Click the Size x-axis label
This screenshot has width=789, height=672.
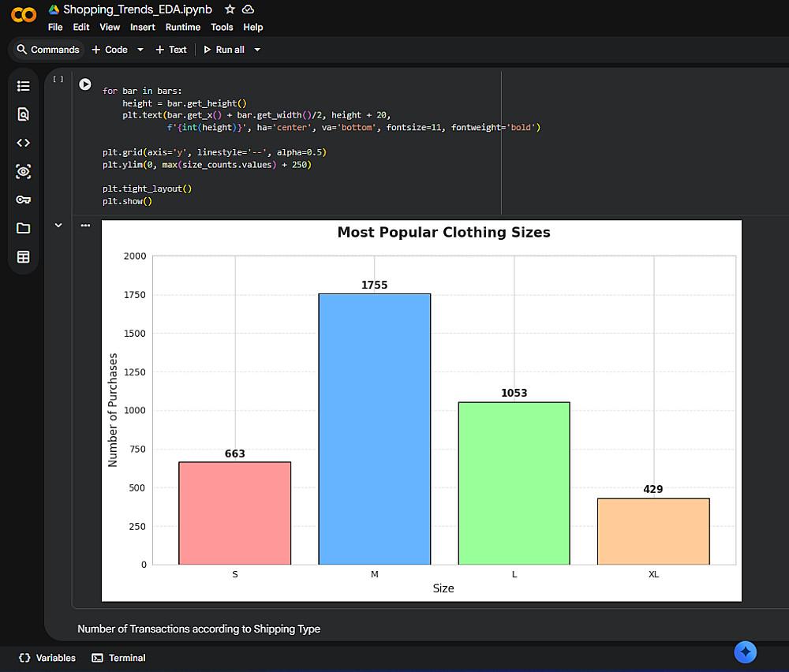click(443, 588)
